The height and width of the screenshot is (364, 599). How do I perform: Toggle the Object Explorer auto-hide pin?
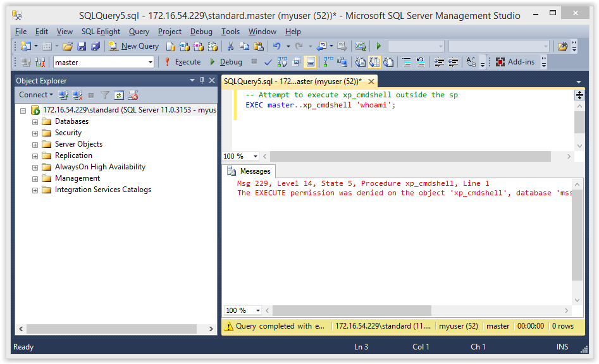tap(202, 80)
